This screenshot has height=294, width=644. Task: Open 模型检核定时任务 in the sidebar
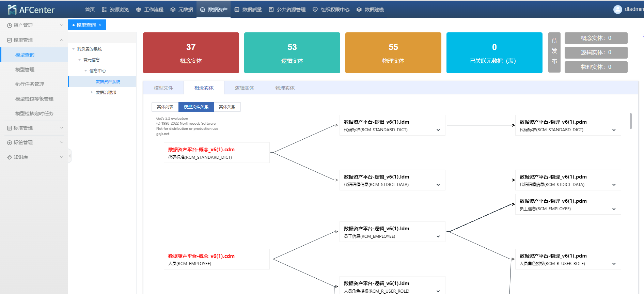[x=34, y=113]
